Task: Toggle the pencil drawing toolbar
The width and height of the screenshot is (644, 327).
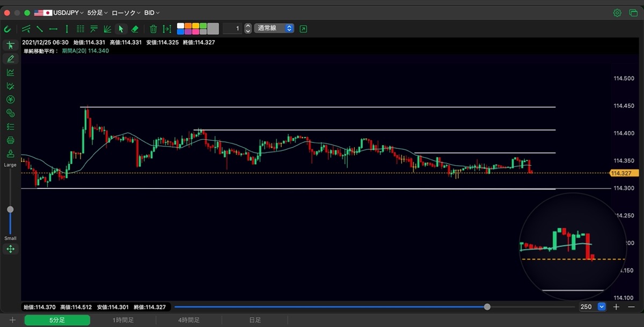Action: (10, 59)
